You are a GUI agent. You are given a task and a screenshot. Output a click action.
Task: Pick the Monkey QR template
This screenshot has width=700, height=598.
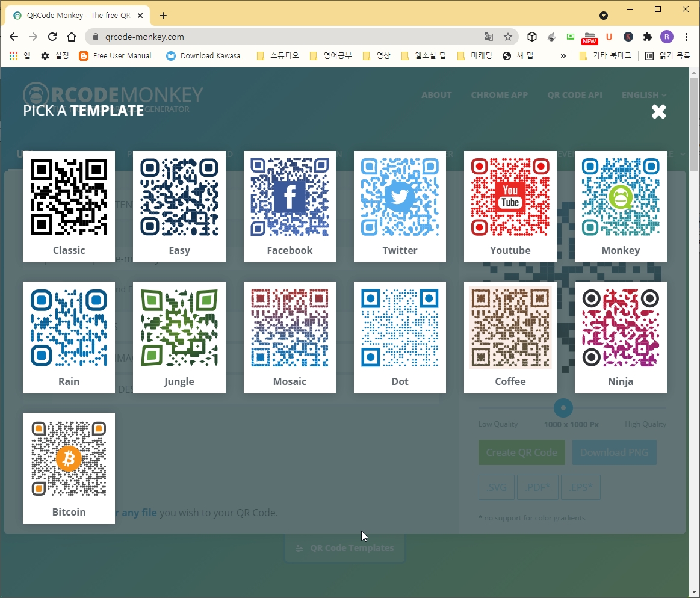pyautogui.click(x=621, y=206)
